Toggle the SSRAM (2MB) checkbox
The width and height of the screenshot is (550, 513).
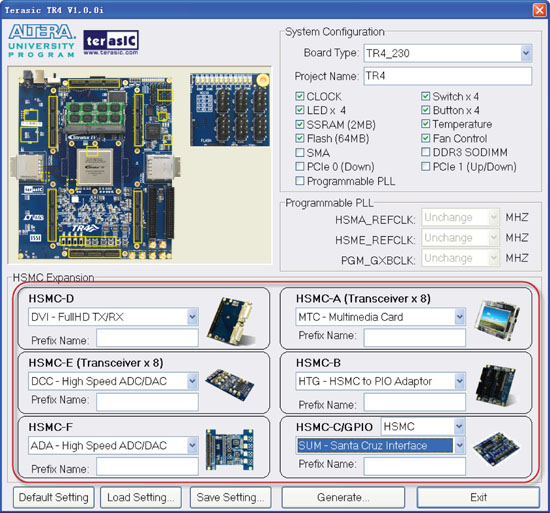coord(300,124)
